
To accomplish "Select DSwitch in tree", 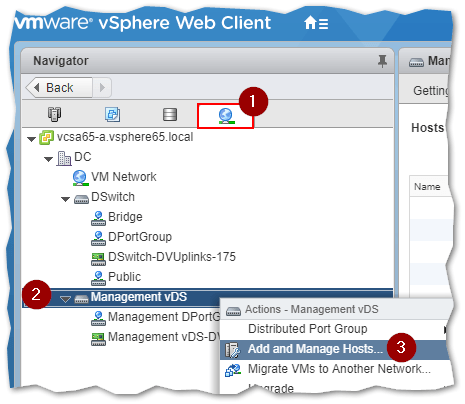I will 113,197.
